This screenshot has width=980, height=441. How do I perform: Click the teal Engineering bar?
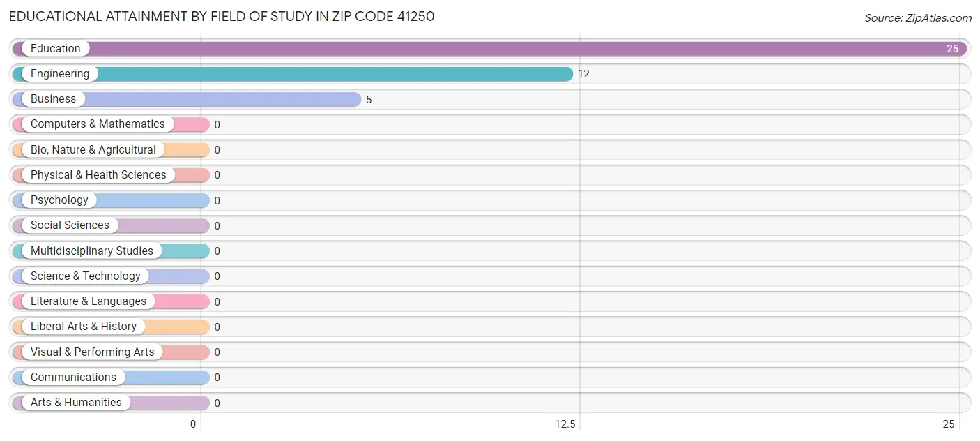coord(293,74)
